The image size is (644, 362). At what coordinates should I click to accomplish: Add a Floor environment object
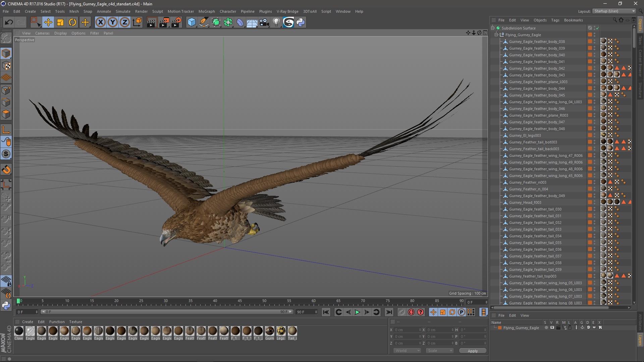tap(252, 22)
